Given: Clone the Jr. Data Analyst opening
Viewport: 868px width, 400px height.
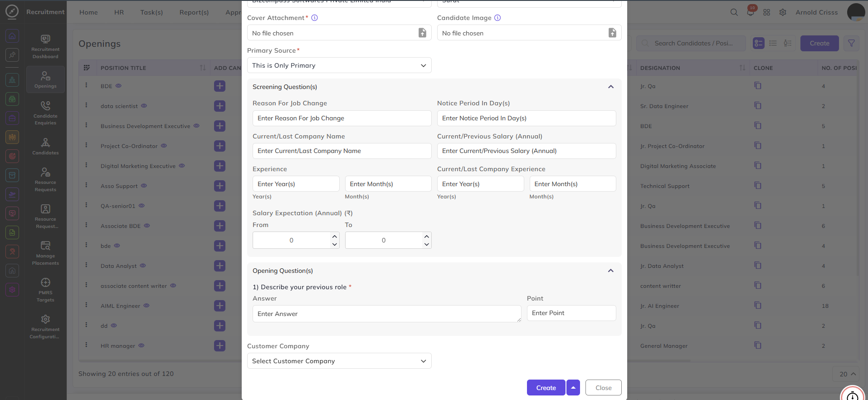Looking at the screenshot, I should pos(758,265).
